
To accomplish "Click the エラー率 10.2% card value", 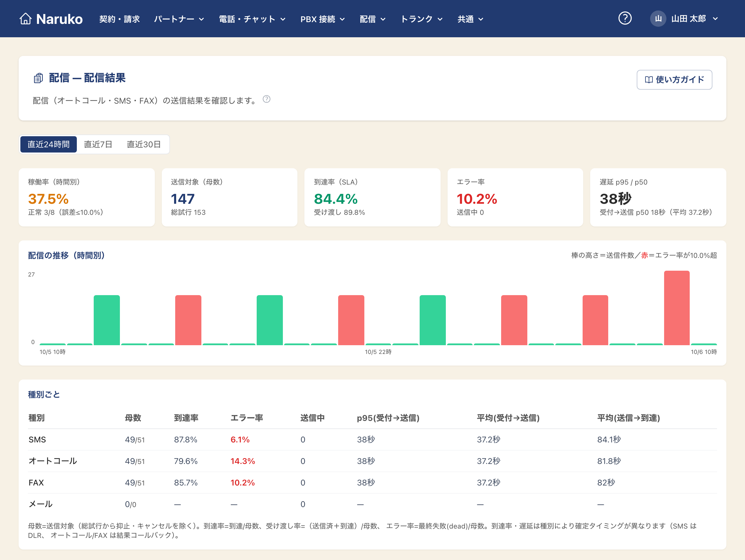I will click(x=477, y=199).
